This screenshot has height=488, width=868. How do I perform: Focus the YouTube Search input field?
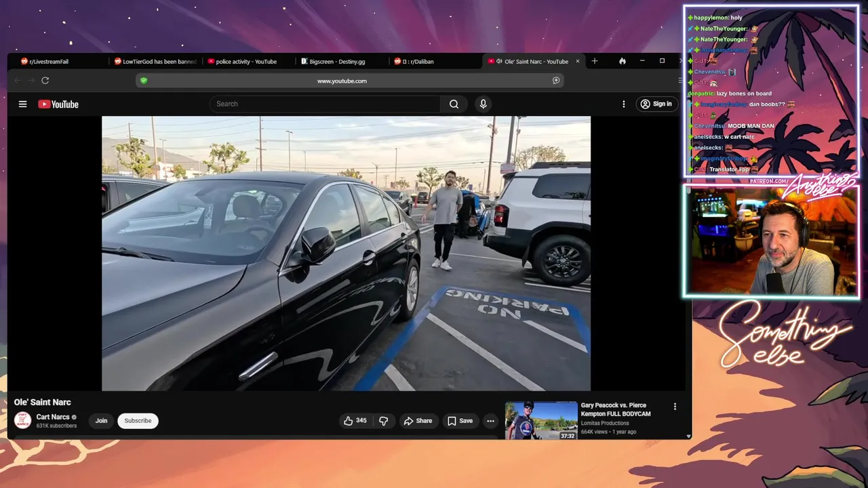(325, 104)
